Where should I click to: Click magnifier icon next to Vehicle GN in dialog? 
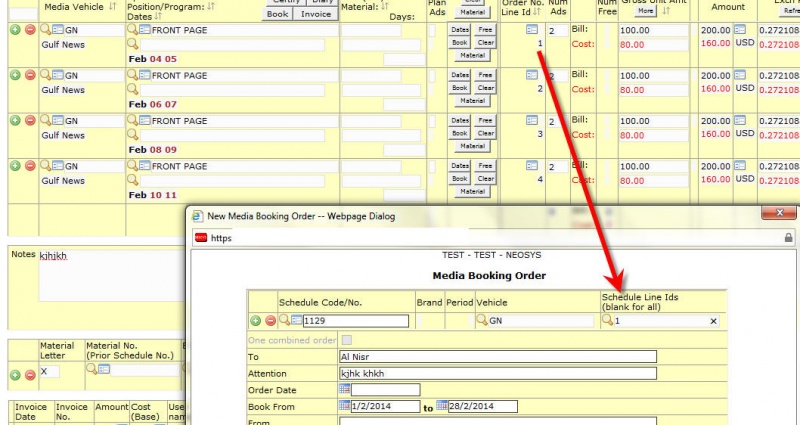click(x=482, y=320)
